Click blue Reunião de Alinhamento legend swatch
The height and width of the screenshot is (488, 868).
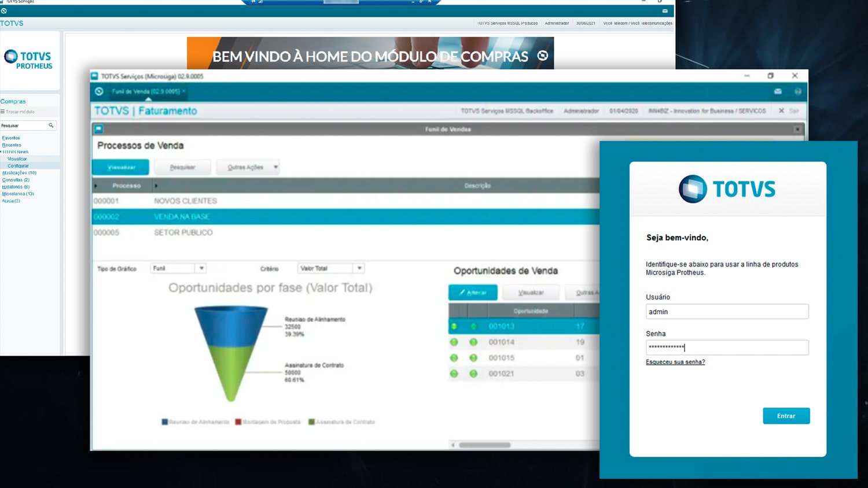[x=165, y=422]
